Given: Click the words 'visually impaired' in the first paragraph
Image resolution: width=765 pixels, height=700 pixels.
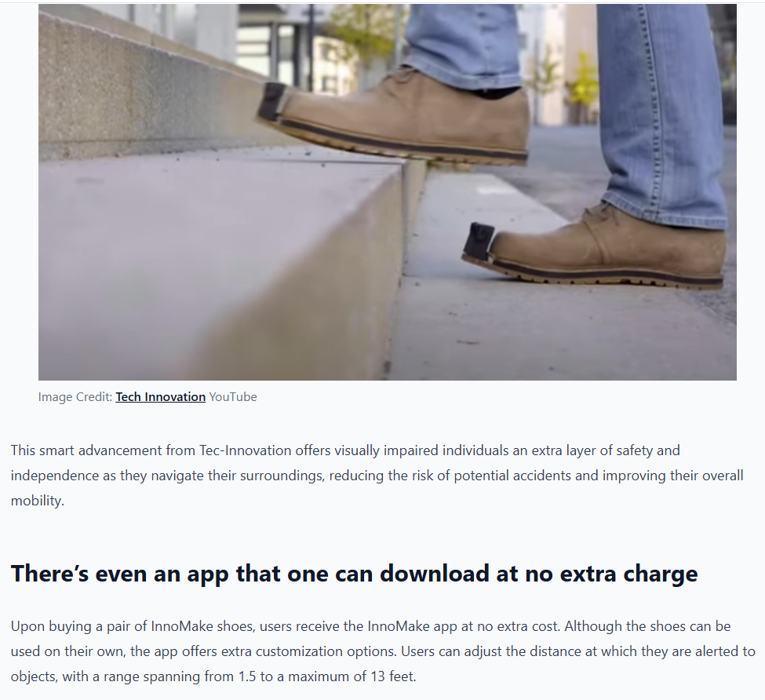Looking at the screenshot, I should click(387, 450).
